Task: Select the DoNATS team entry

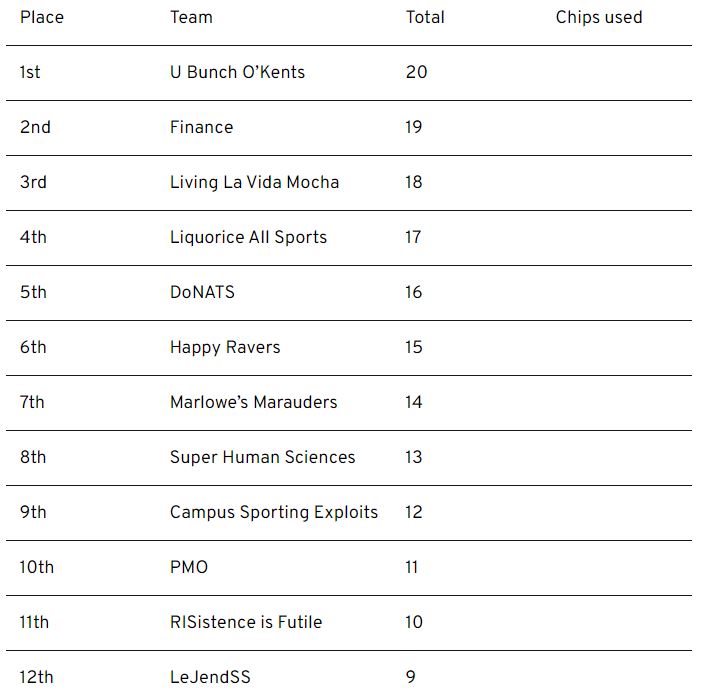Action: click(x=202, y=292)
